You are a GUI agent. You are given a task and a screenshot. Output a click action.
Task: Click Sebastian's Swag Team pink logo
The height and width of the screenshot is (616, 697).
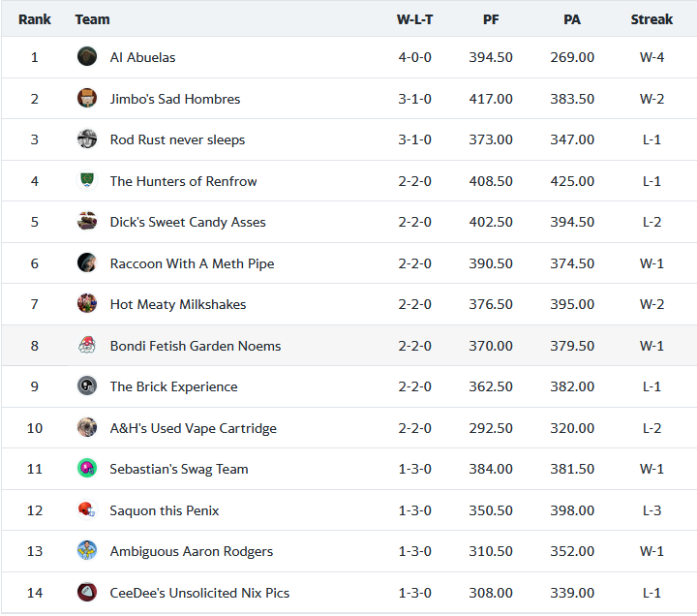[87, 469]
